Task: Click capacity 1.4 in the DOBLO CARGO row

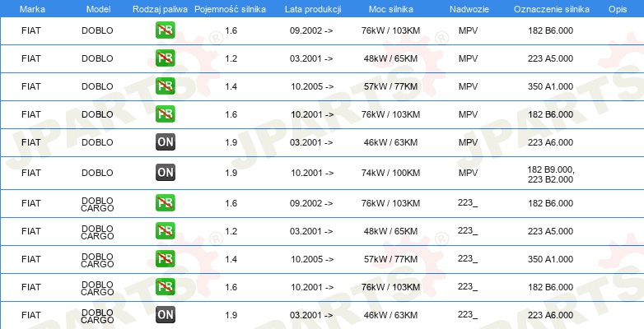Action: point(231,259)
